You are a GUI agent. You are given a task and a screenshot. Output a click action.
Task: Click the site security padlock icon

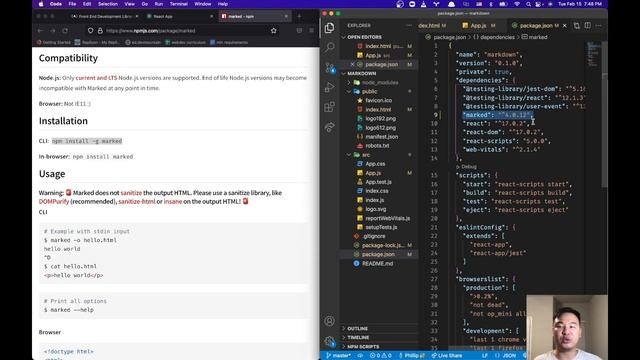click(100, 31)
